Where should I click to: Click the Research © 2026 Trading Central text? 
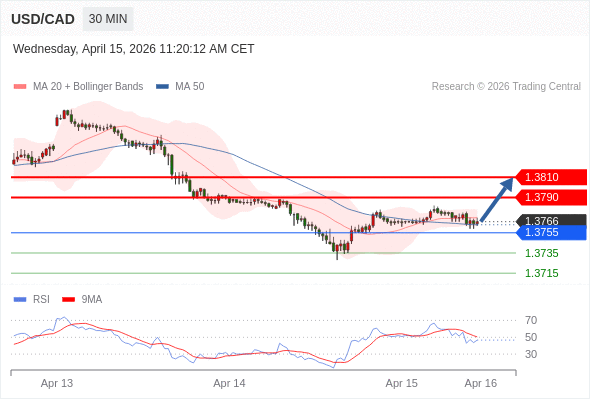[x=506, y=87]
